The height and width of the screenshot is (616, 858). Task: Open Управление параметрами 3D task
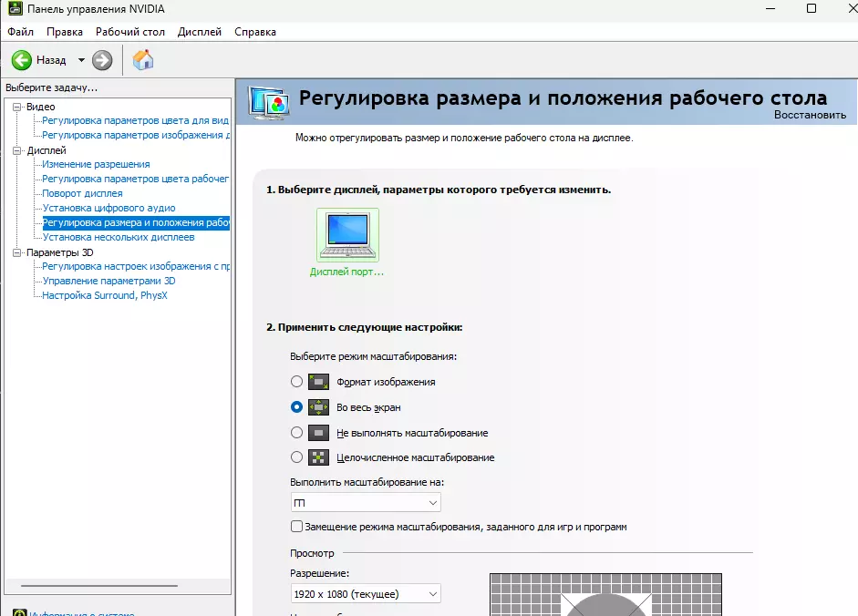point(109,281)
